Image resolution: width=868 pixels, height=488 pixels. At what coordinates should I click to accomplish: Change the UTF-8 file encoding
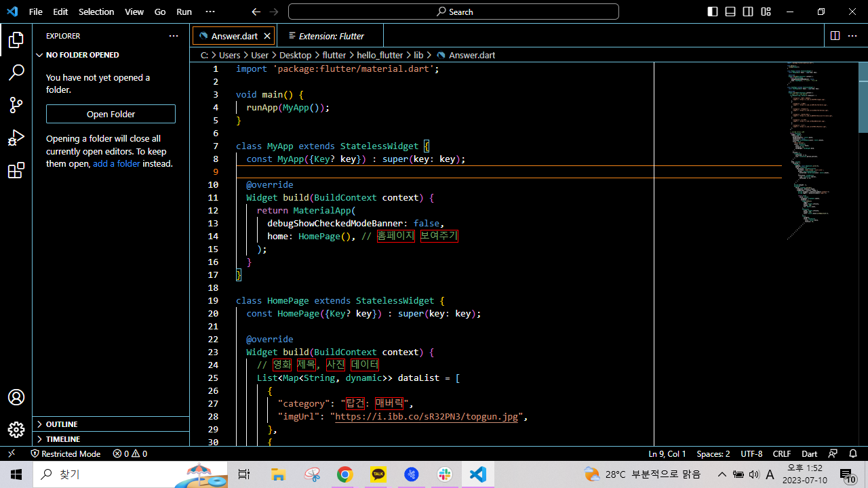pos(751,453)
